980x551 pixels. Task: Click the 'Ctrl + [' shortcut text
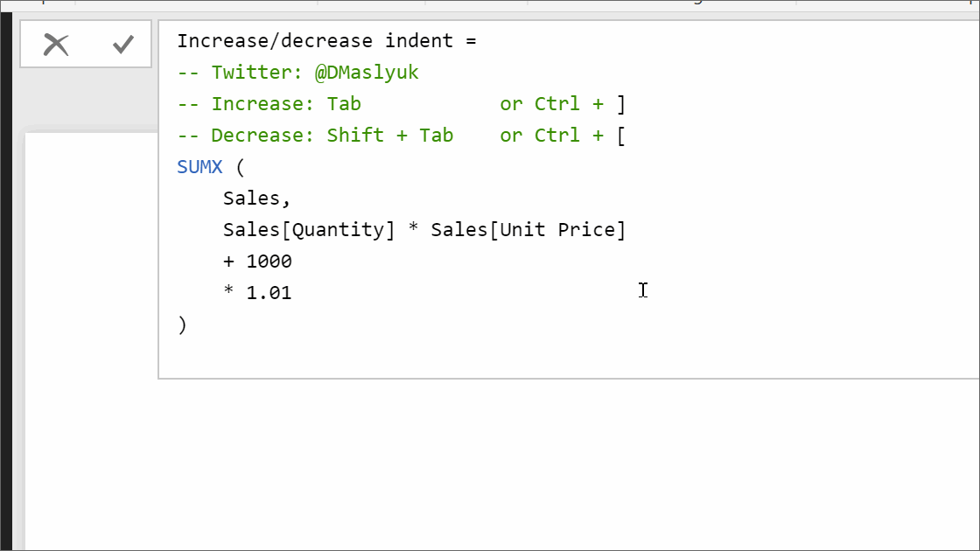[x=575, y=135]
